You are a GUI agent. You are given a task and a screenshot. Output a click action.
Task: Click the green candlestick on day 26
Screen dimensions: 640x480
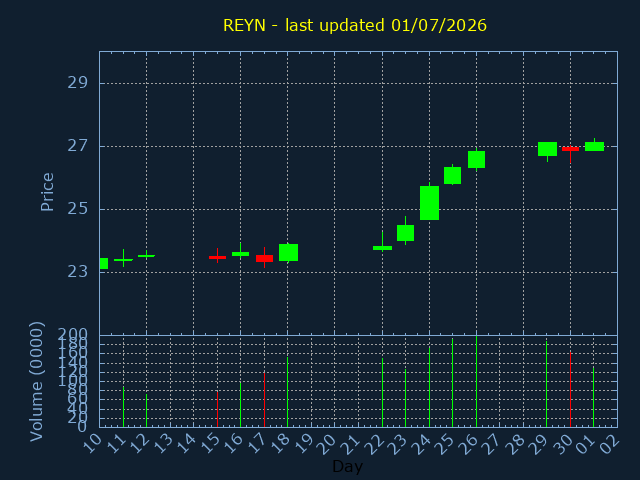tap(476, 159)
